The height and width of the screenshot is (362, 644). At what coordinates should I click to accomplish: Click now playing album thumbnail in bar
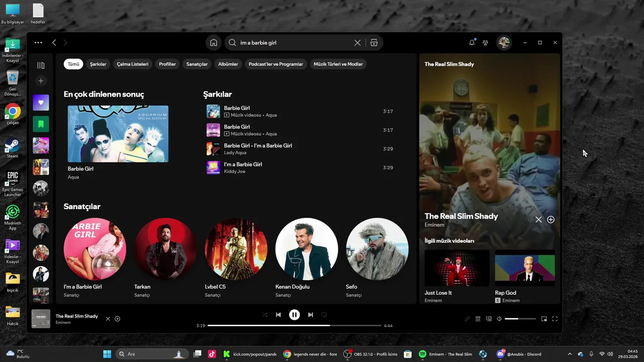pos(41,319)
